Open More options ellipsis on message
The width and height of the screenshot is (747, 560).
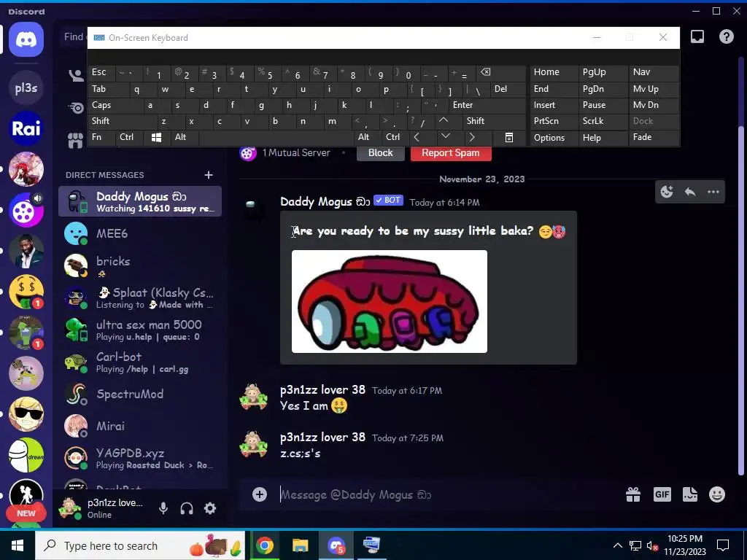713,192
